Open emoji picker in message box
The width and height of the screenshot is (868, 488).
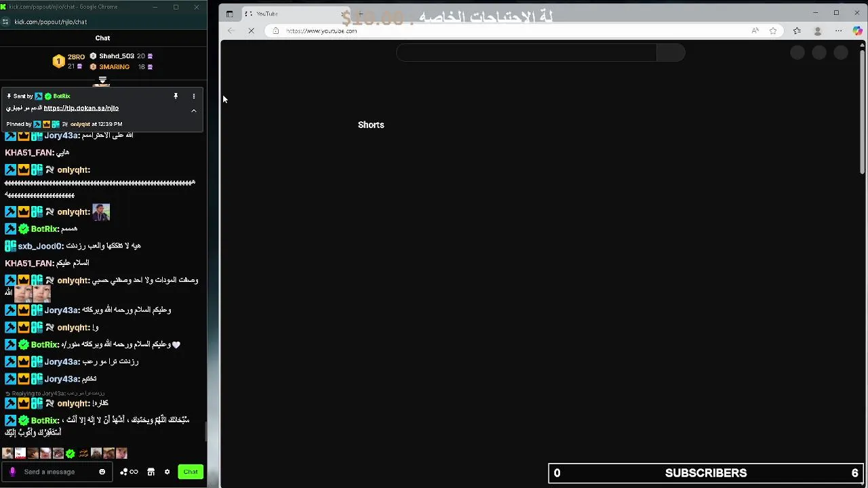pos(102,472)
